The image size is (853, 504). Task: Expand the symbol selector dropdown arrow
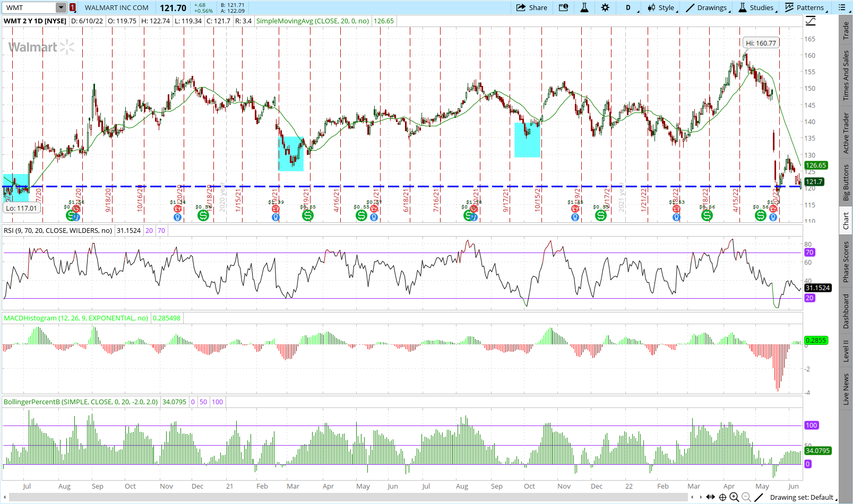pyautogui.click(x=61, y=7)
